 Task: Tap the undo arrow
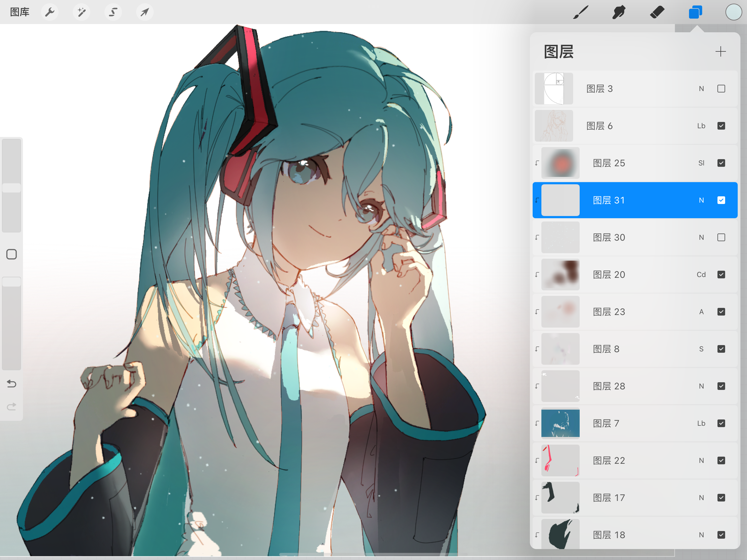click(x=11, y=384)
